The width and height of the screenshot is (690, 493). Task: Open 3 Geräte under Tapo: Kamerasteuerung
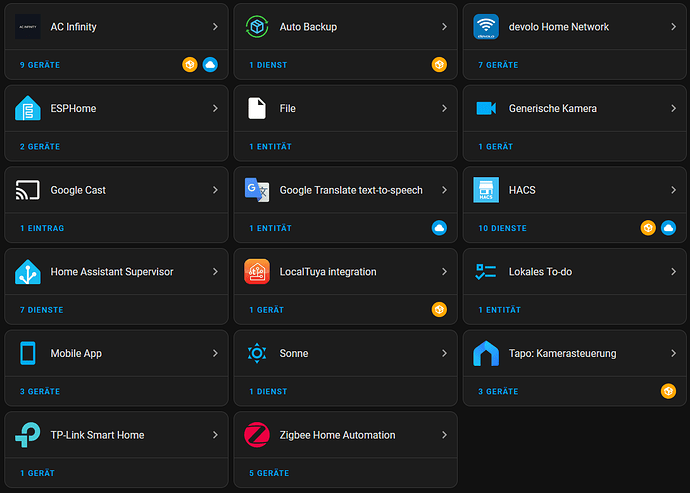coord(498,392)
